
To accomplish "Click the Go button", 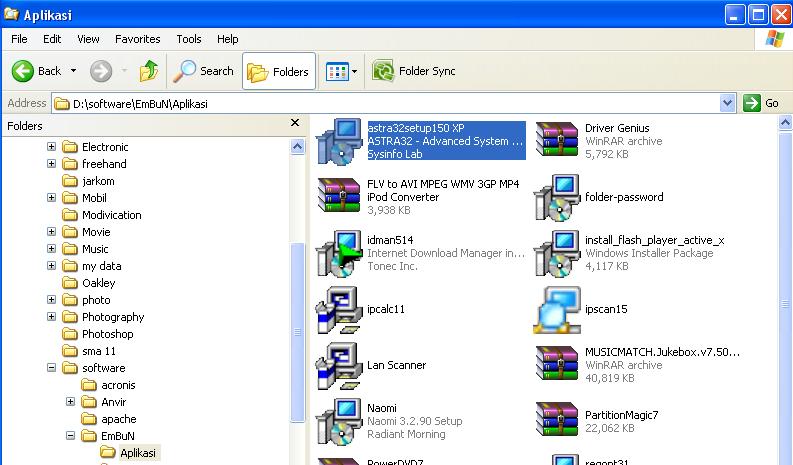I will [x=761, y=103].
